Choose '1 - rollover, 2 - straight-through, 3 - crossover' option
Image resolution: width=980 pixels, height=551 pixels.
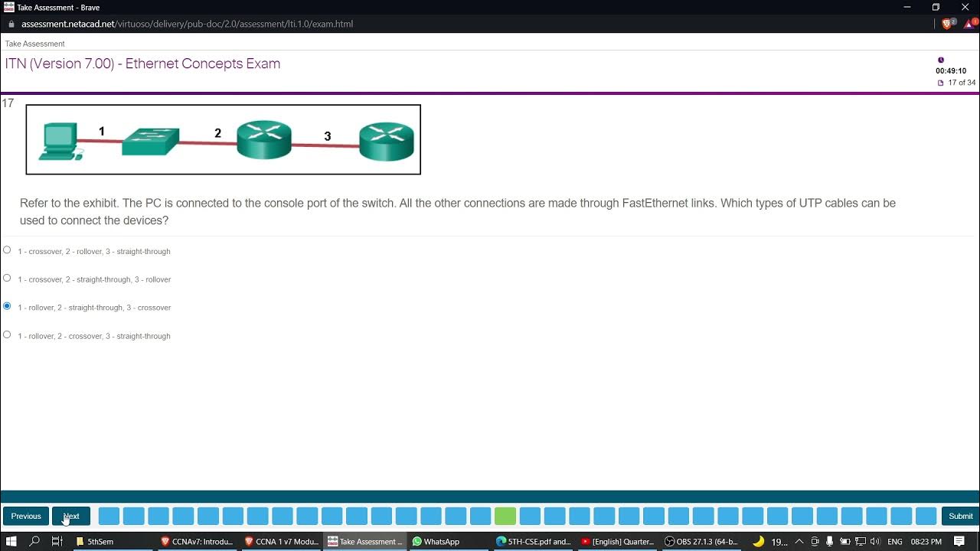7,306
